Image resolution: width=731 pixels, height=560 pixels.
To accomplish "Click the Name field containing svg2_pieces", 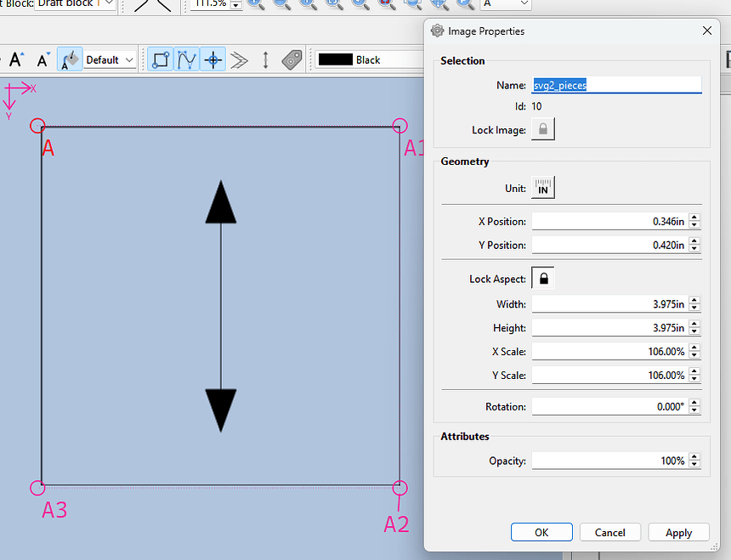I will tap(617, 85).
